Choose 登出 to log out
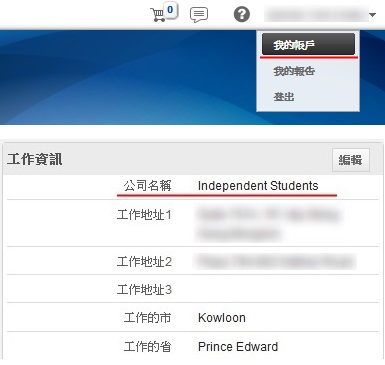Screen dimensions: 385x365 click(284, 97)
